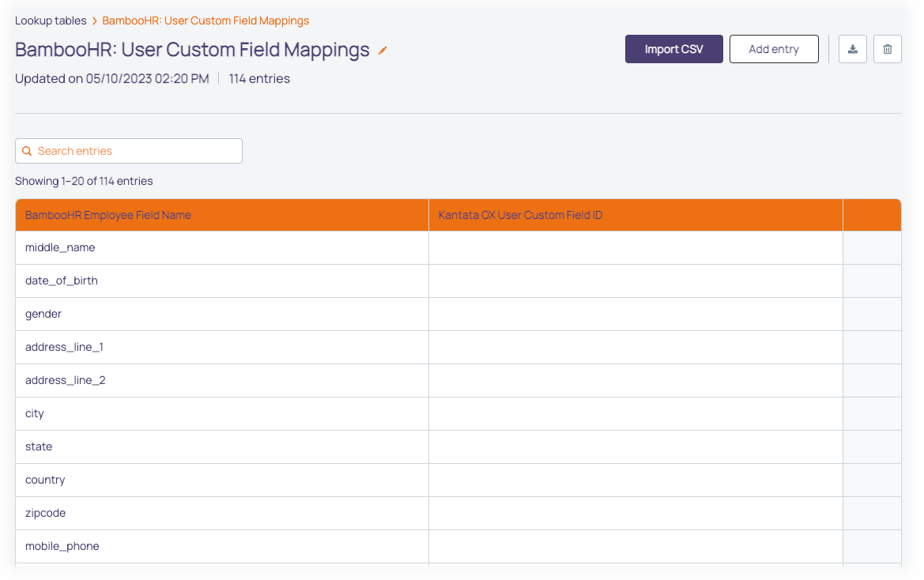Image resolution: width=924 pixels, height=580 pixels.
Task: Select the address_line_2 row
Action: click(x=458, y=380)
